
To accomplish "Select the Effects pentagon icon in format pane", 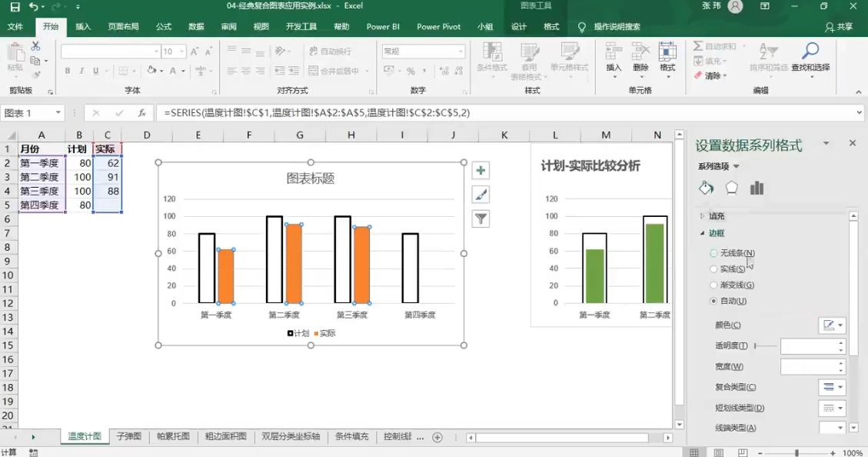I will point(732,187).
